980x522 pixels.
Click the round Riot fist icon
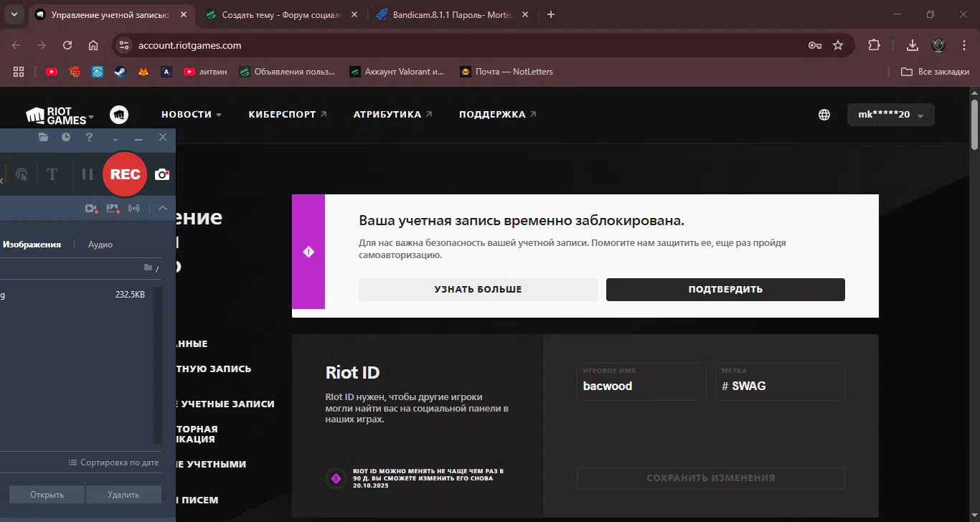point(119,115)
